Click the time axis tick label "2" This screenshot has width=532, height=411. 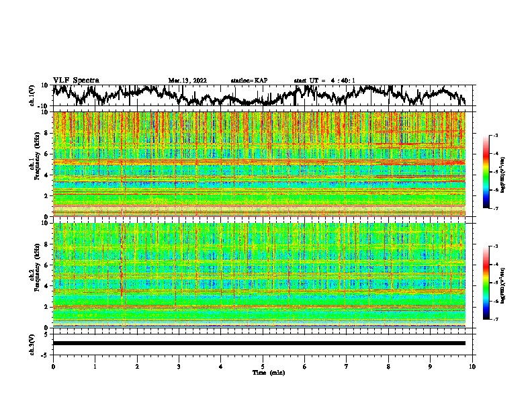pyautogui.click(x=137, y=367)
